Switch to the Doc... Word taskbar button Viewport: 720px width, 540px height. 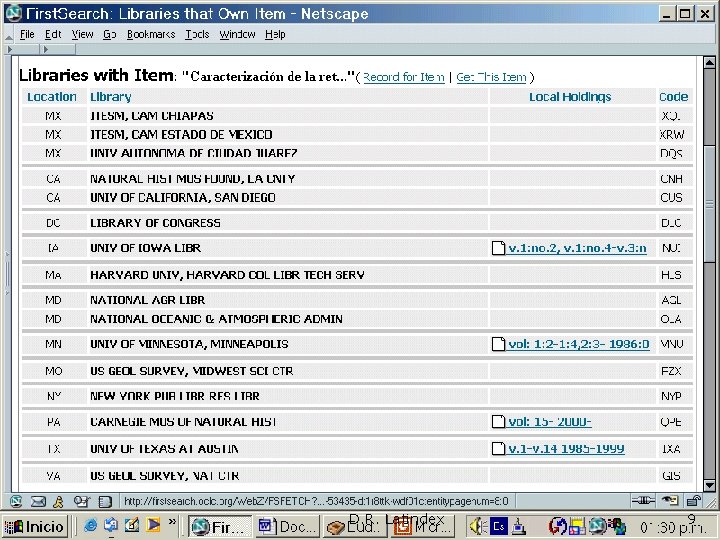coord(286,526)
